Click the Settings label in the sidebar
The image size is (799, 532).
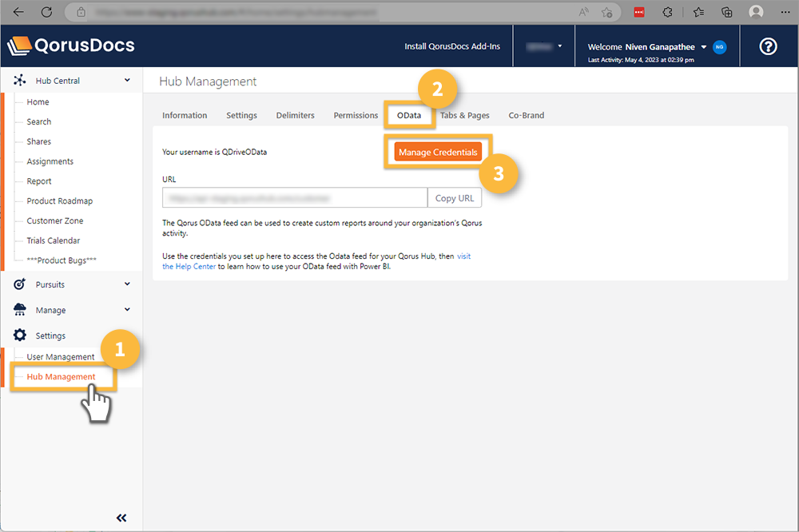(50, 335)
